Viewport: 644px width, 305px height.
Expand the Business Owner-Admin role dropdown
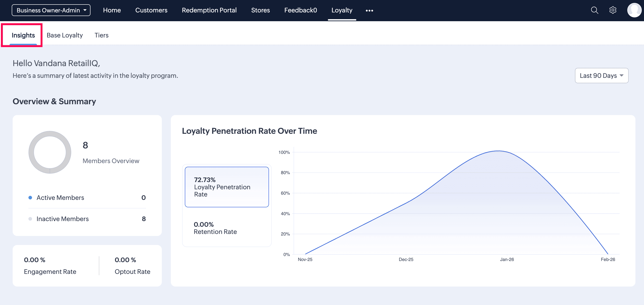click(51, 10)
